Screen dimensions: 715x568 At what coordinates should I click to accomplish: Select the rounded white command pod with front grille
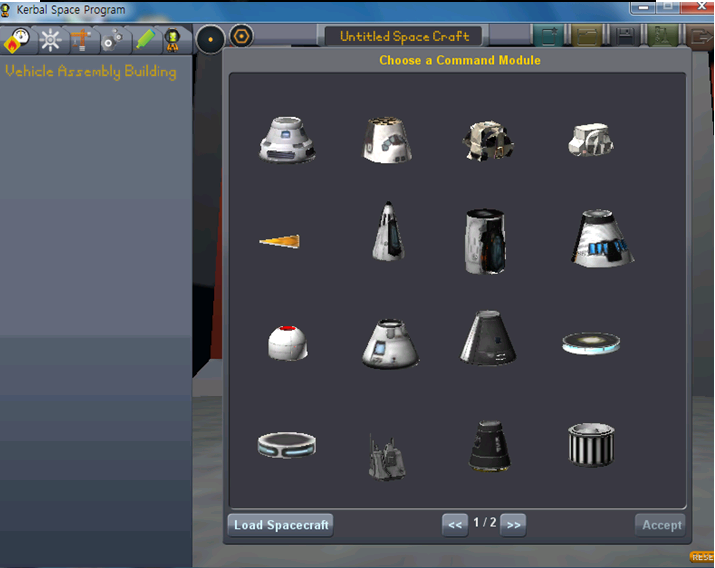click(287, 139)
